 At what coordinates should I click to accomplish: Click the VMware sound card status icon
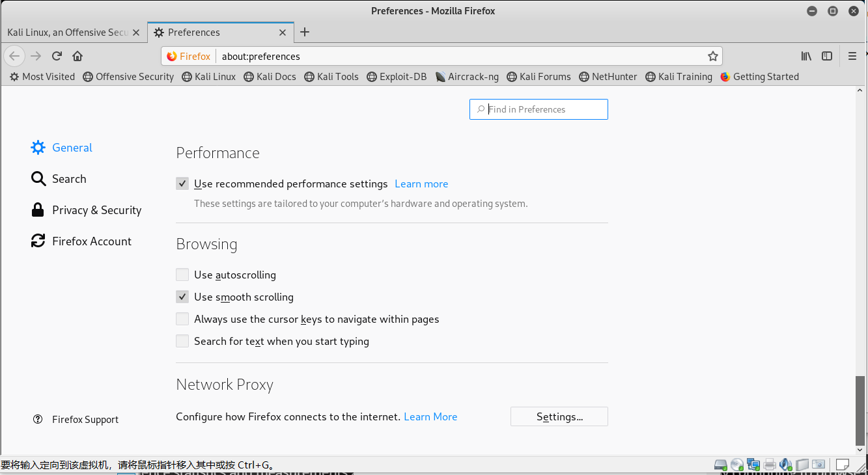[x=786, y=465]
